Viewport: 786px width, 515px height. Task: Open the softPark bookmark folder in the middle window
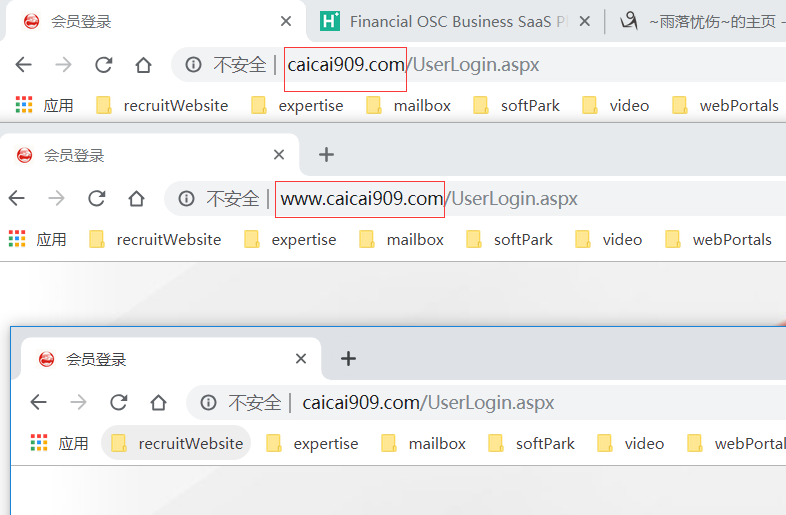[511, 239]
